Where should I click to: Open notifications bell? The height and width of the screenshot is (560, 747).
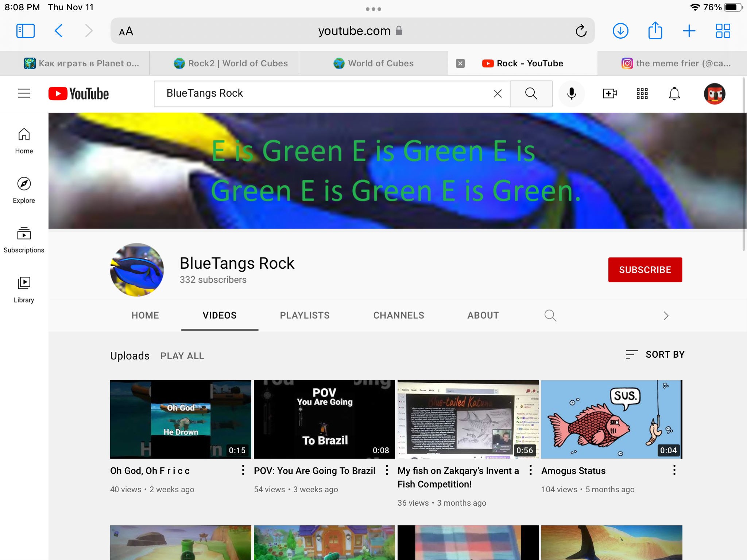click(674, 94)
